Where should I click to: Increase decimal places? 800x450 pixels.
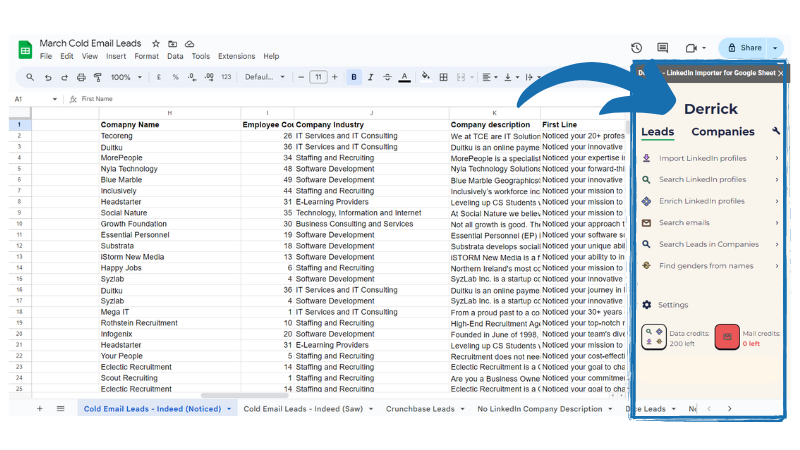point(209,78)
